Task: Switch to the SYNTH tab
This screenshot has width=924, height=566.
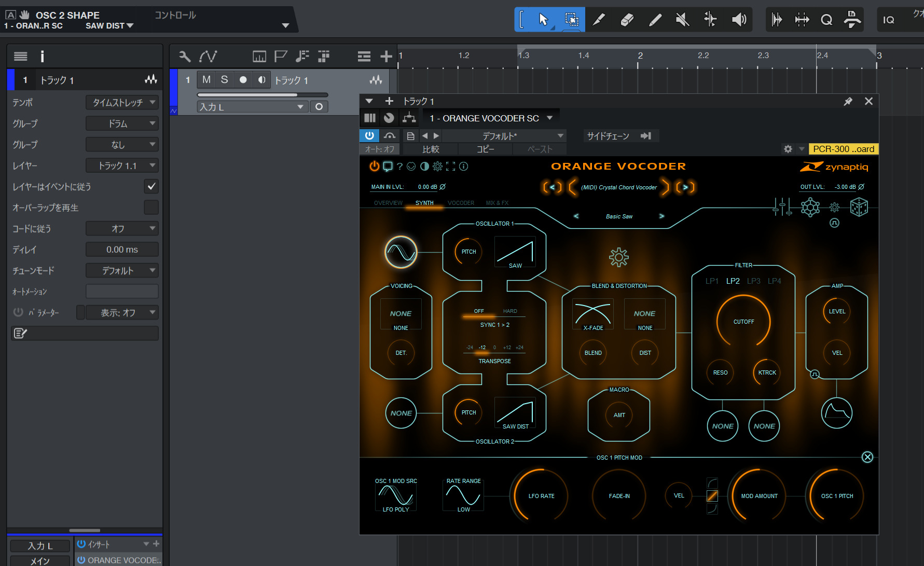Action: 424,203
